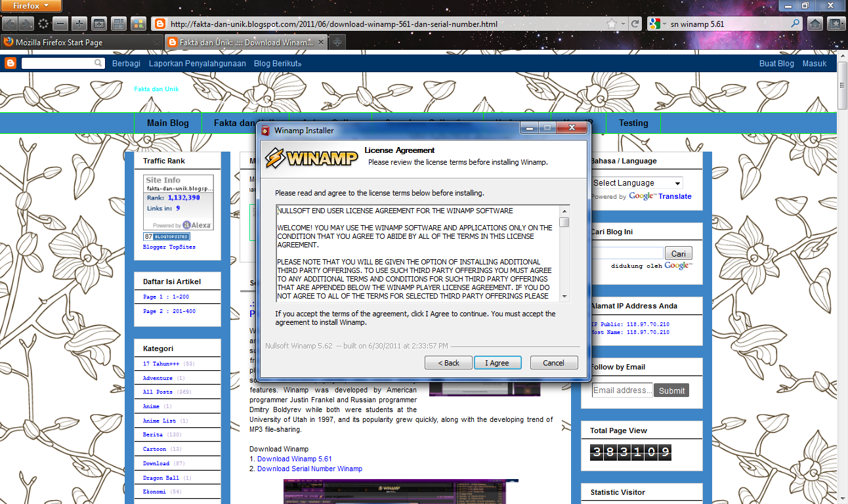Zoom out with the minus toolbar icon
This screenshot has height=504, width=848.
[60, 24]
